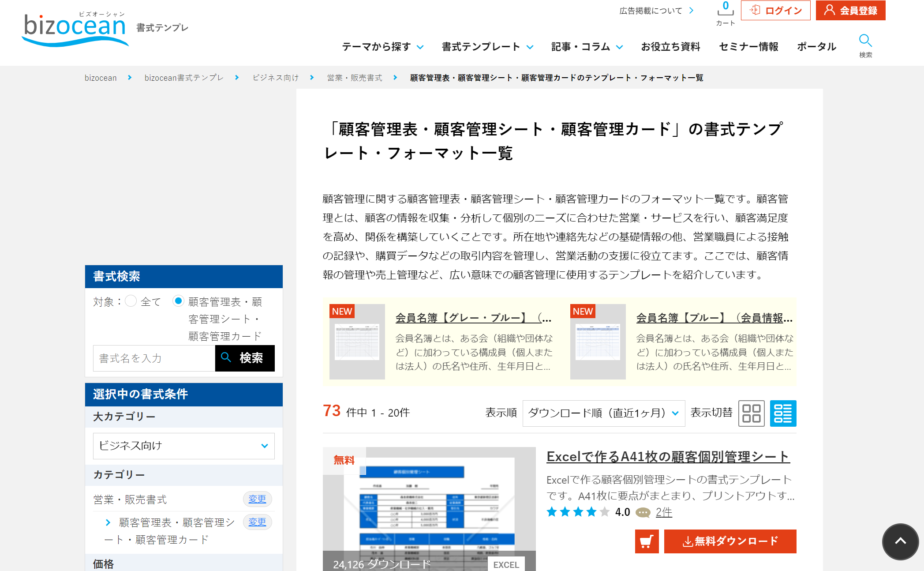Image resolution: width=924 pixels, height=571 pixels.
Task: Change category with the 変更 link
Action: click(x=258, y=499)
